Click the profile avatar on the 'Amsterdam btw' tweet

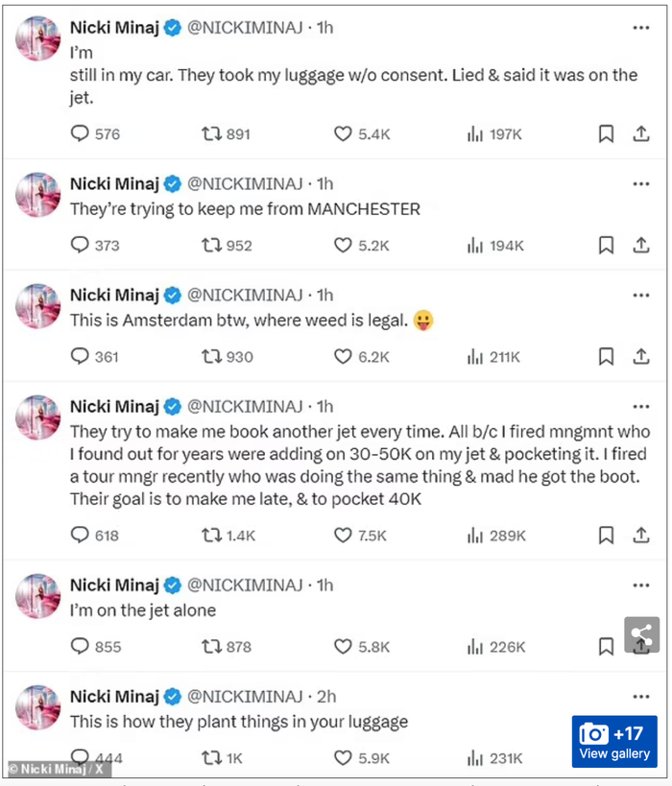(38, 306)
